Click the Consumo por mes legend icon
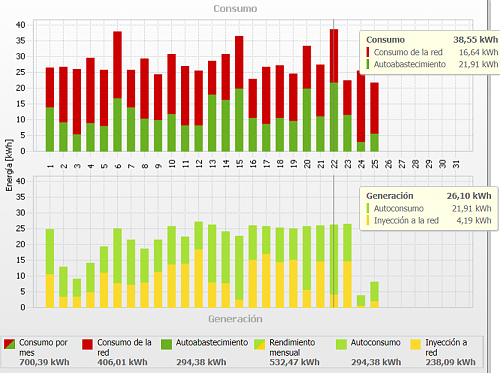 (10, 344)
